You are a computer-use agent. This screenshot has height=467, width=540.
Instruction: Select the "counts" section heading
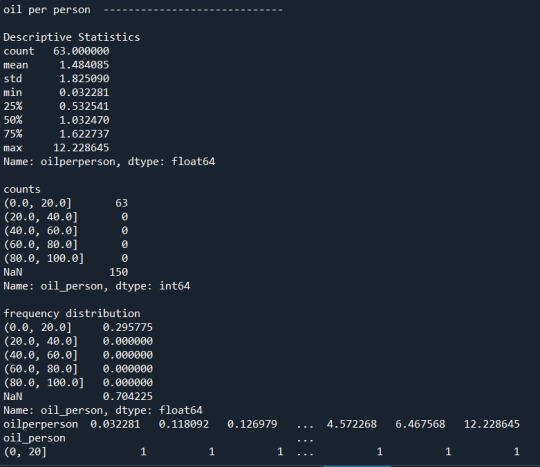(x=22, y=189)
